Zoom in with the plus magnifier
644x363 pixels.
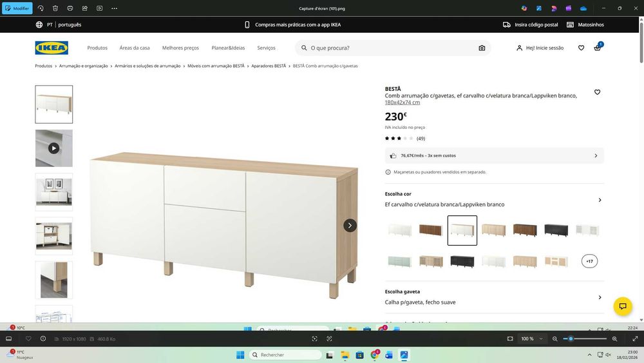point(615,338)
